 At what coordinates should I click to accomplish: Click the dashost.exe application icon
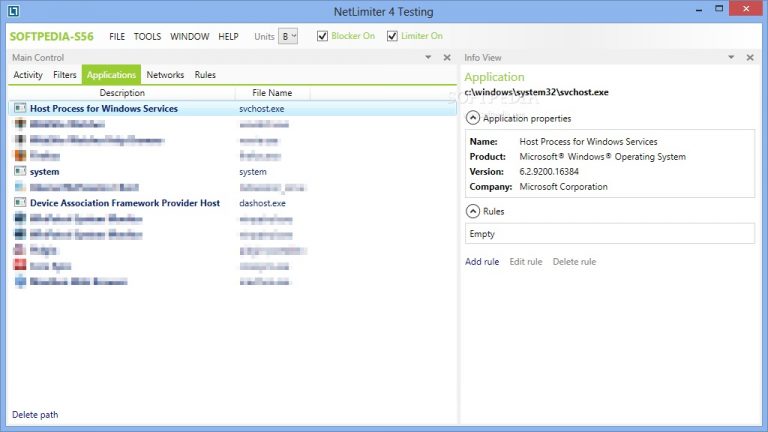19,203
